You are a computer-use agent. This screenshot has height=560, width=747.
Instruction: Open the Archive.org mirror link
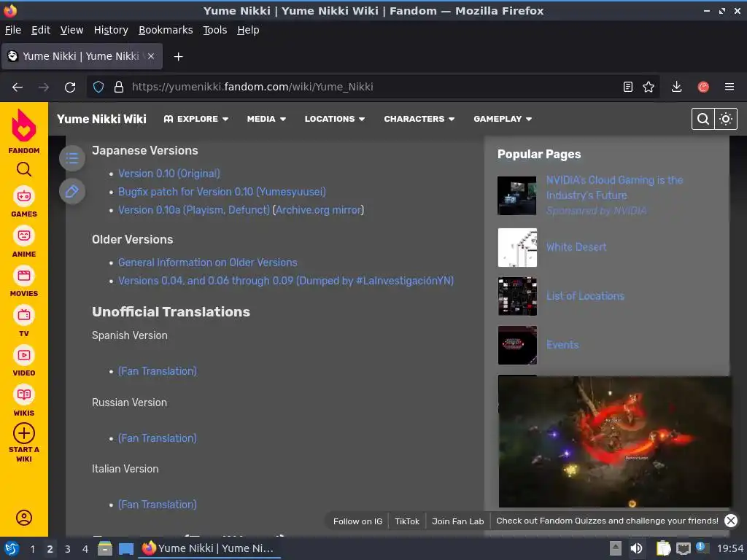click(318, 209)
